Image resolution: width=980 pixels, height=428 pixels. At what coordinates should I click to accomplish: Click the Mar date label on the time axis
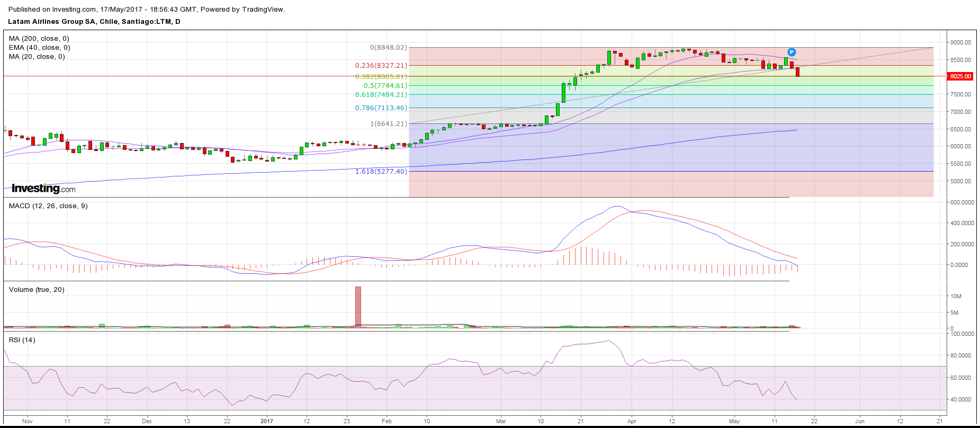pyautogui.click(x=501, y=422)
